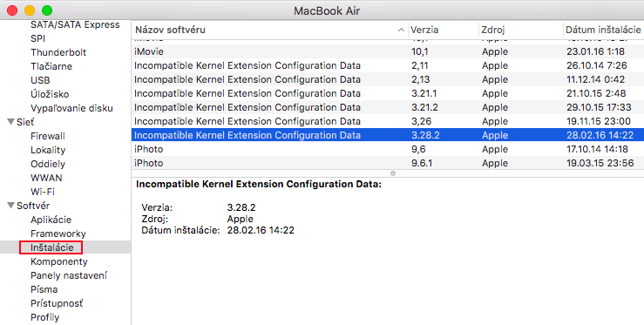This screenshot has width=644, height=325.
Task: Select Firewall in the sidebar
Action: pos(48,136)
